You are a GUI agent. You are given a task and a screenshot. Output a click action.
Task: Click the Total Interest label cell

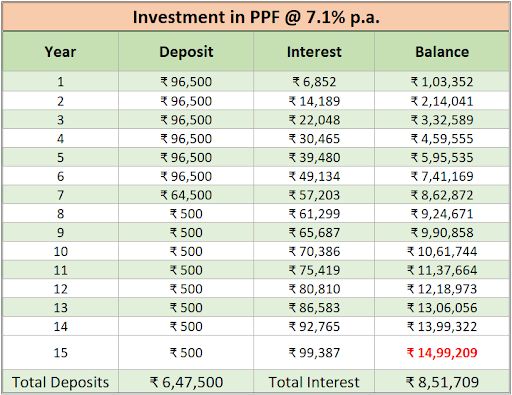click(314, 382)
